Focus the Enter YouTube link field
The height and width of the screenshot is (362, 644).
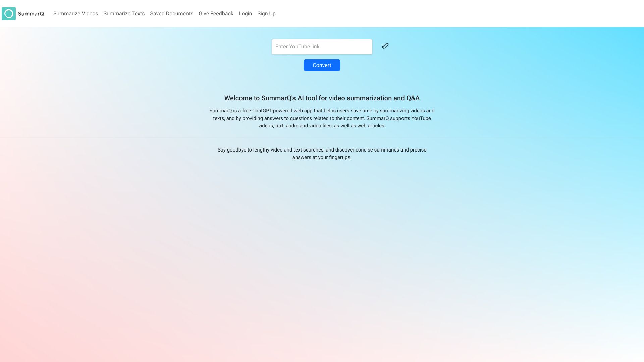coord(322,47)
